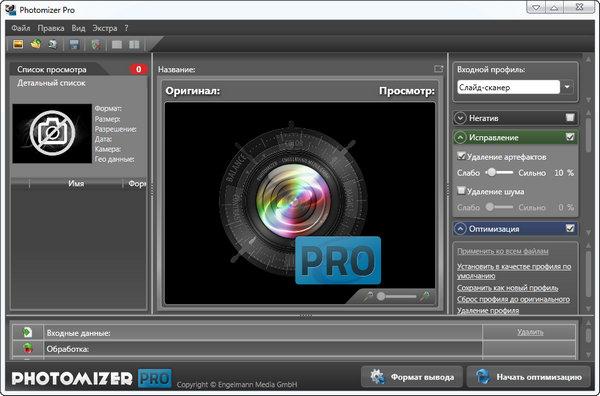Screen dimensions: 600x396
Task: Collapse the Оптимизация section chevron
Action: coord(460,229)
